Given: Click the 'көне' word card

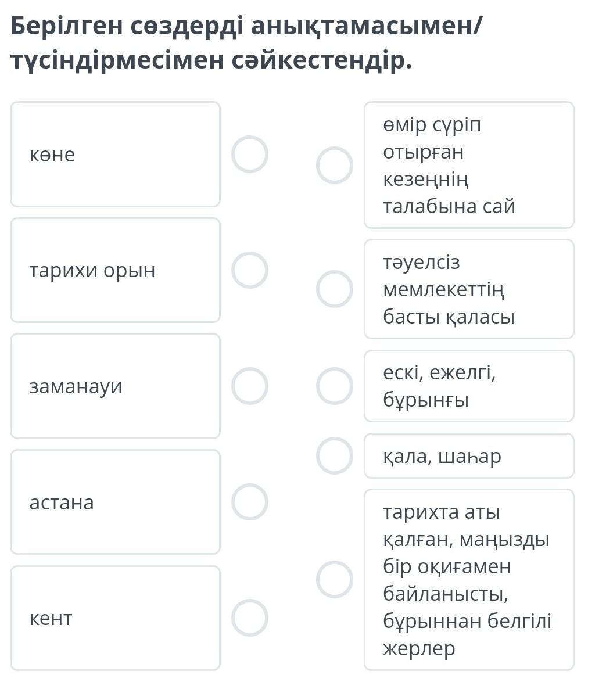Looking at the screenshot, I should click(x=115, y=155).
